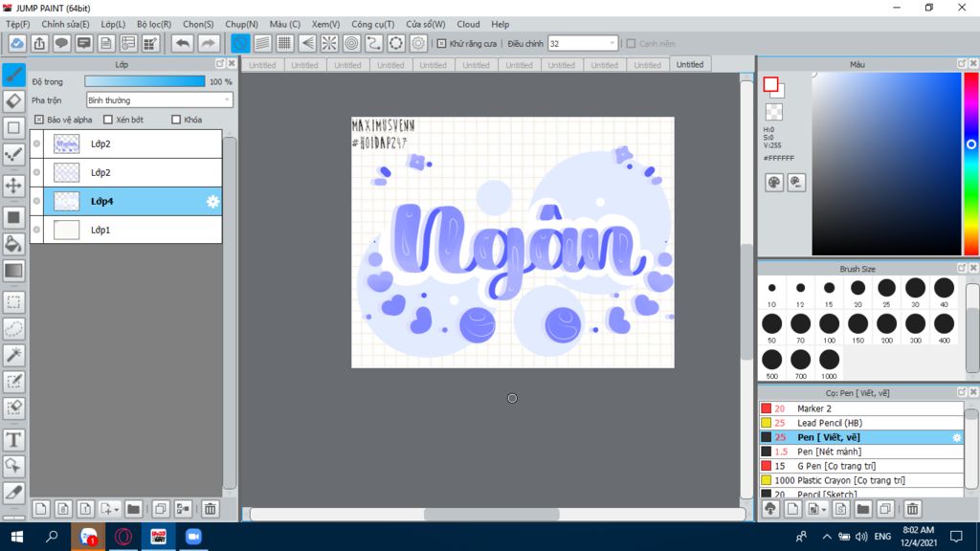Toggle Cạnh mềm checkbox

632,44
